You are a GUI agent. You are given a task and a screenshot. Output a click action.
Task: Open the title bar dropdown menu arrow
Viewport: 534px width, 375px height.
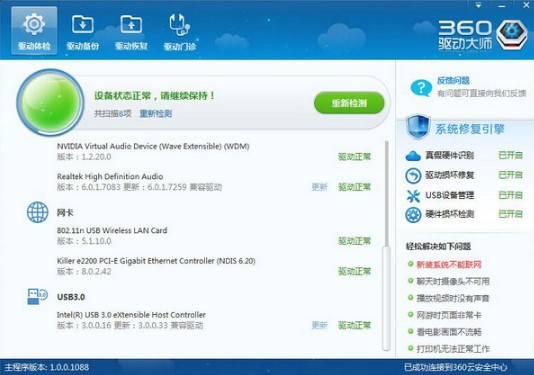pos(478,6)
